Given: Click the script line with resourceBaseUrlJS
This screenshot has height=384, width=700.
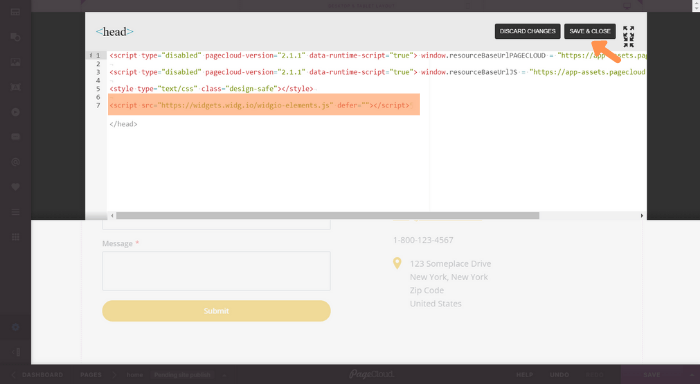Looking at the screenshot, I should pyautogui.click(x=377, y=72).
